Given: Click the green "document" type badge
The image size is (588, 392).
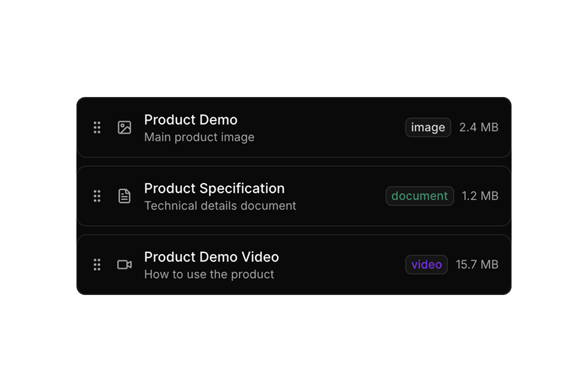Looking at the screenshot, I should tap(419, 196).
